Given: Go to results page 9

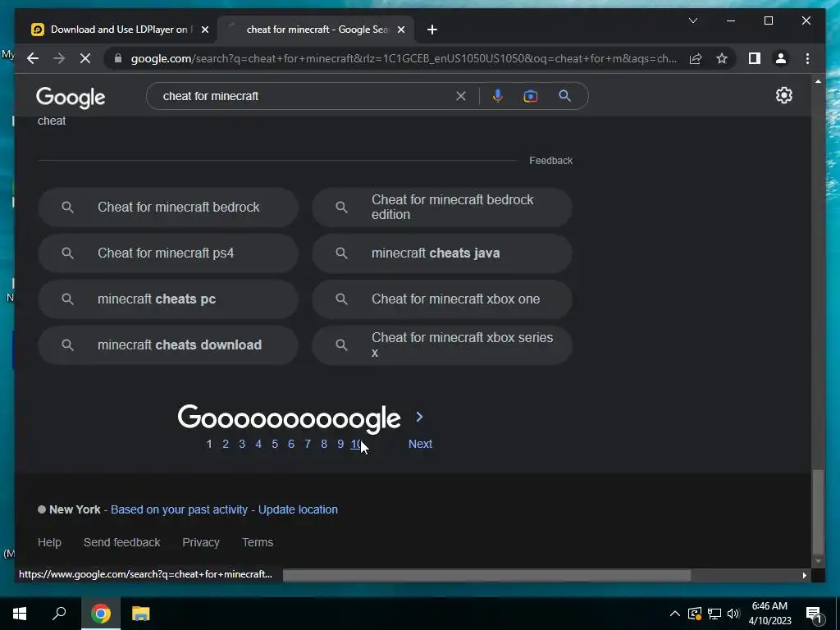Looking at the screenshot, I should (x=340, y=444).
